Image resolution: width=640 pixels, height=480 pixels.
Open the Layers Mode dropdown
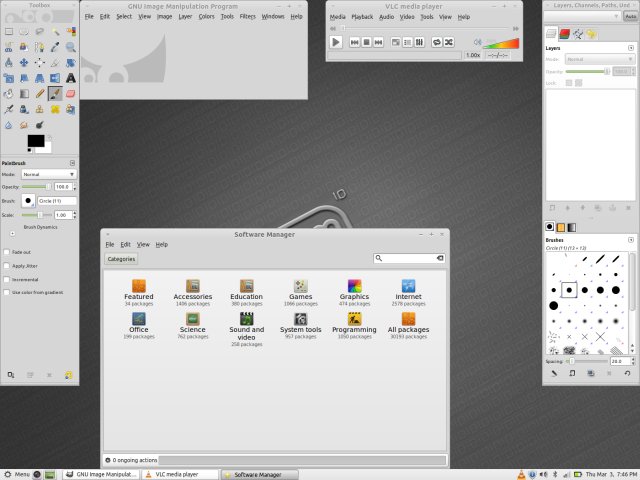click(600, 60)
